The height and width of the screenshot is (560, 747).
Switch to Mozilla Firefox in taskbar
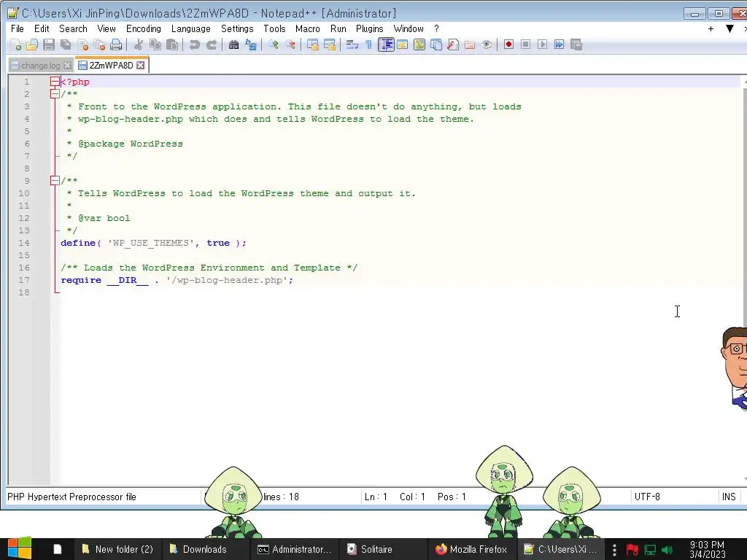pos(471,550)
